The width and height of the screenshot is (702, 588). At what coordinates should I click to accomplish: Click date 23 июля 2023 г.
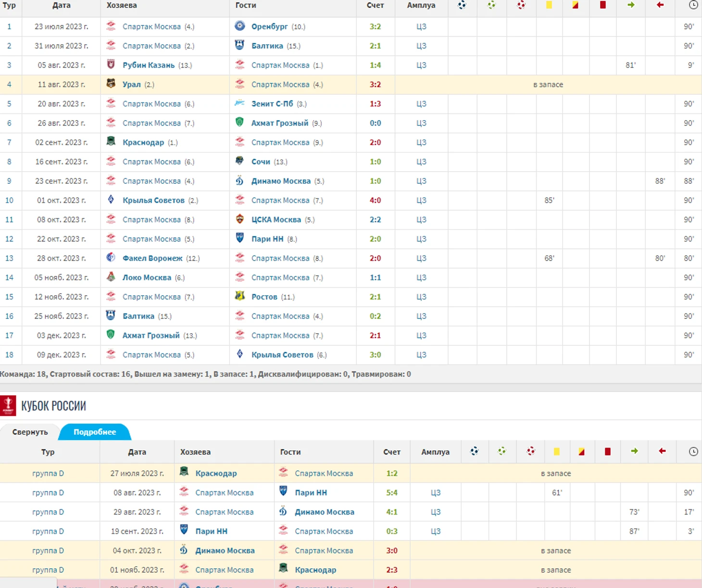click(x=62, y=26)
